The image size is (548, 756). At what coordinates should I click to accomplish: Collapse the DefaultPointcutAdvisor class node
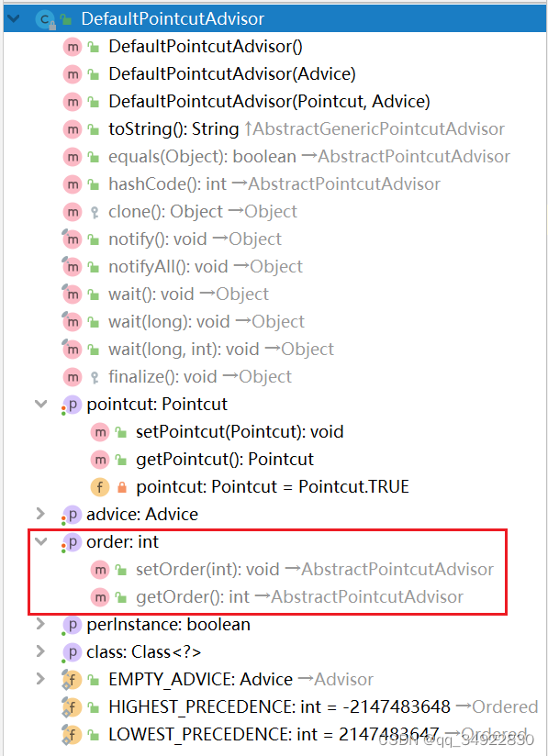pos(13,18)
